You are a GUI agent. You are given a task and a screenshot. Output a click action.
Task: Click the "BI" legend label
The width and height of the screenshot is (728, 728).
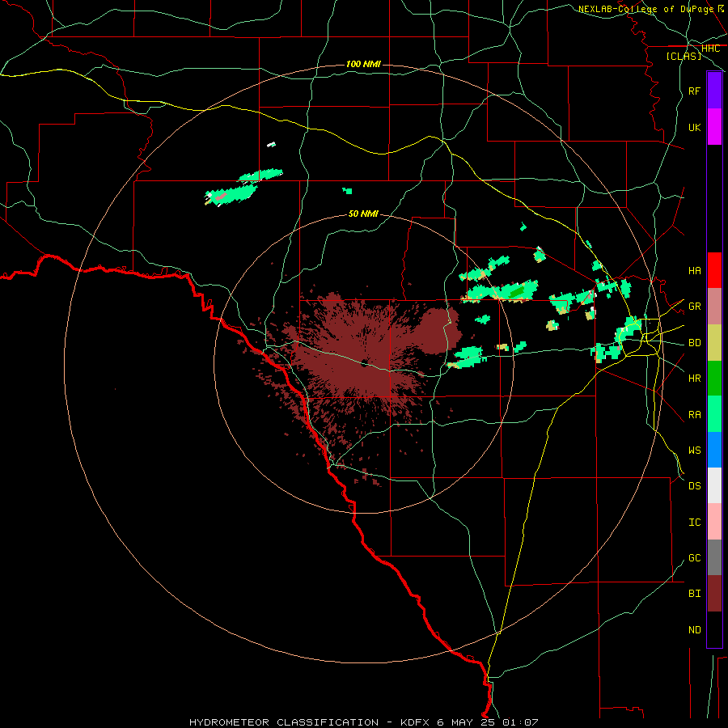(x=694, y=594)
